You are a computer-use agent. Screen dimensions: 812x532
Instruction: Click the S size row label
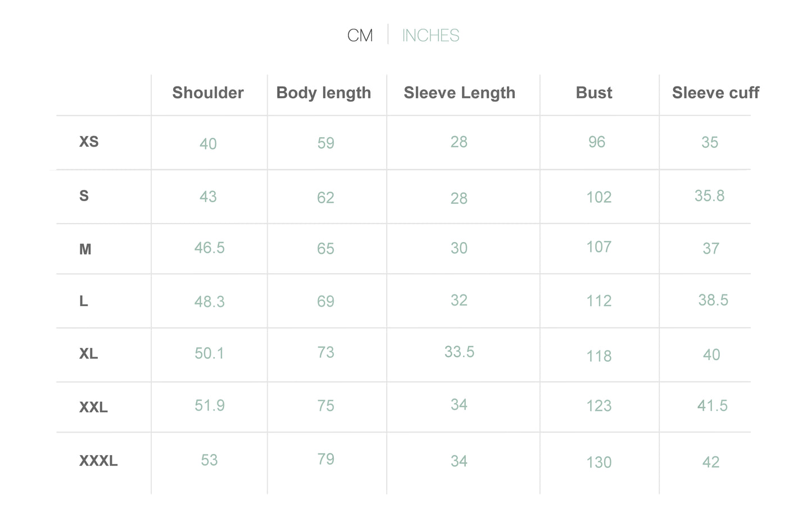point(84,196)
